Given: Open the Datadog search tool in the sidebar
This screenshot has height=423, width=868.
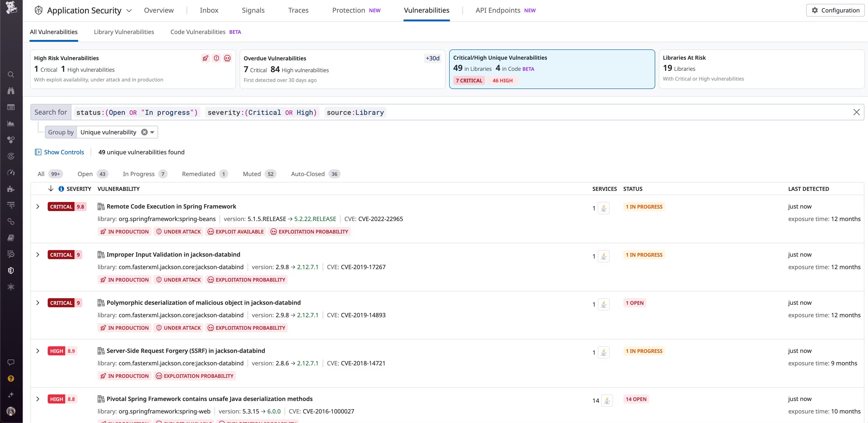Looking at the screenshot, I should pyautogui.click(x=11, y=74).
